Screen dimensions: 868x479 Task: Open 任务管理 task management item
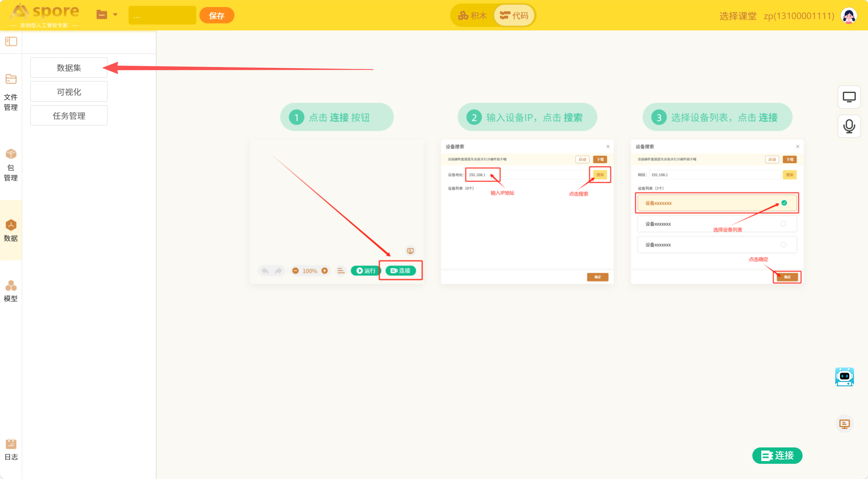tap(69, 115)
